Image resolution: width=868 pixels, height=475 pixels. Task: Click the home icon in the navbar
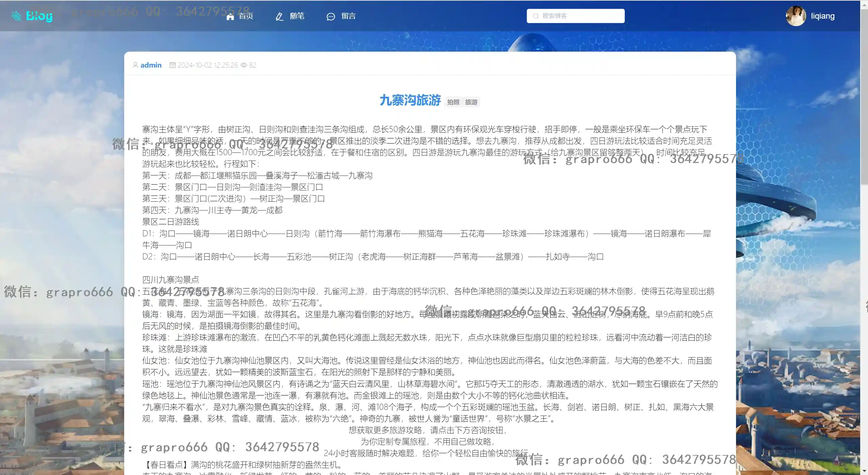[230, 16]
